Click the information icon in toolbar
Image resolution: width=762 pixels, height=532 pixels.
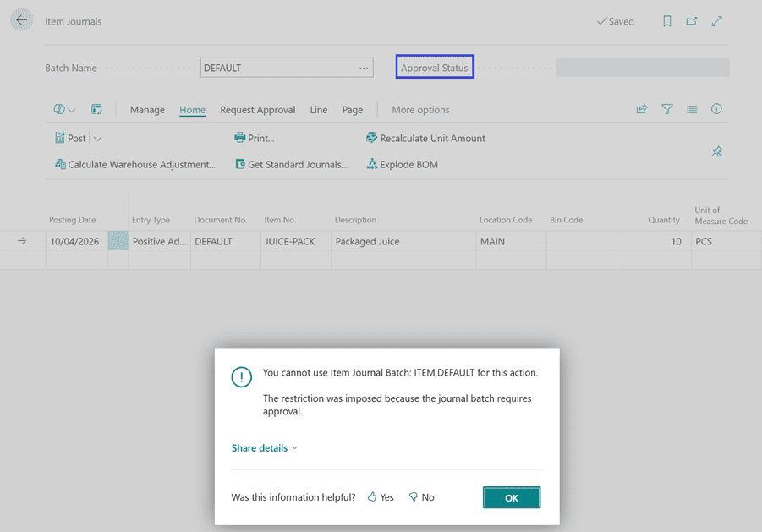[x=716, y=109]
